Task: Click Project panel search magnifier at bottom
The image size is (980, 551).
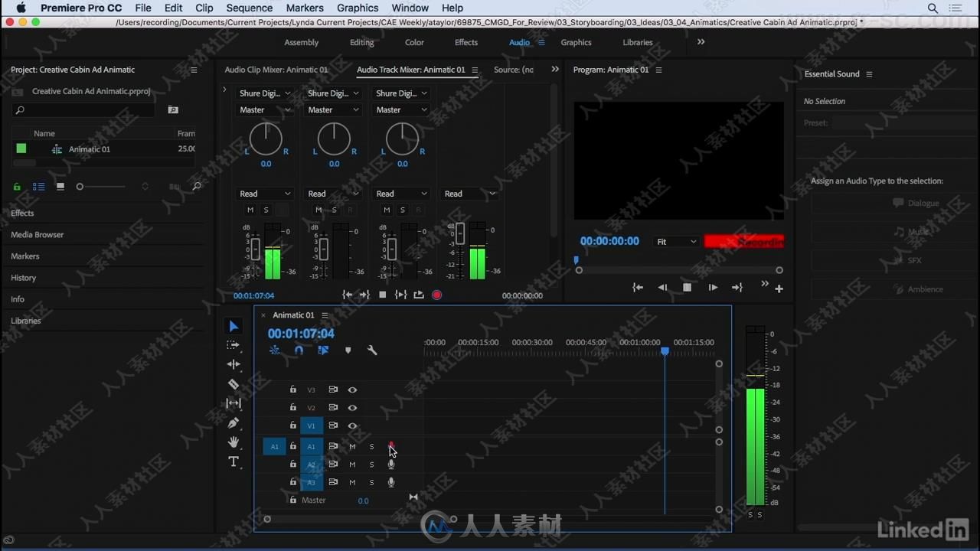Action: (197, 186)
